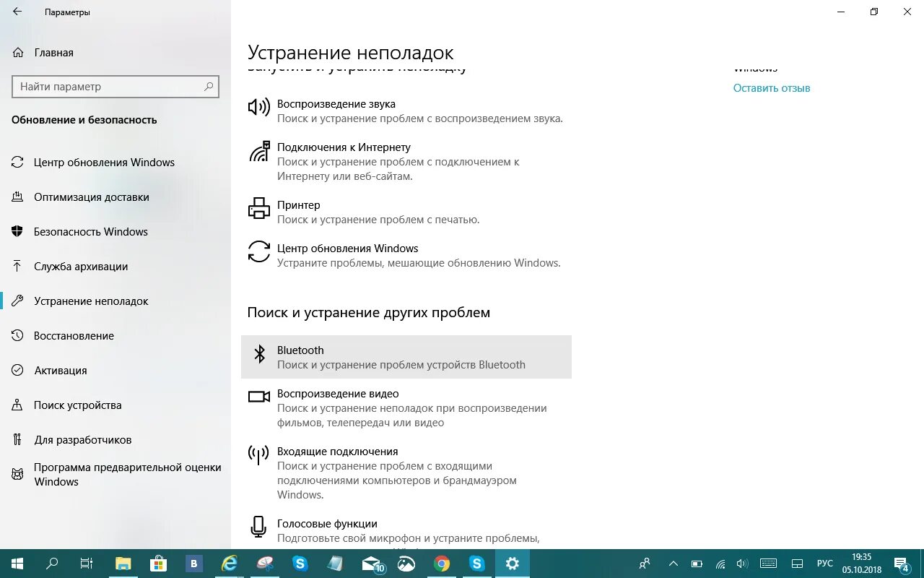Click heading Поиск и устранение других проблем

click(x=369, y=313)
